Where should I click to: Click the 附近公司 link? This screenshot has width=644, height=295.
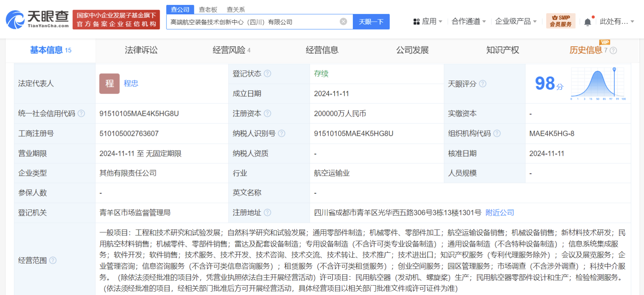point(499,213)
